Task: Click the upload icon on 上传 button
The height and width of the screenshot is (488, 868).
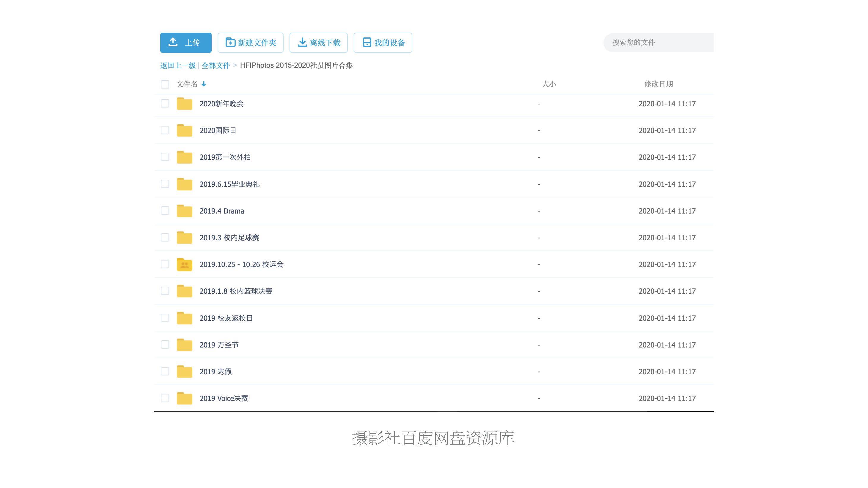Action: coord(173,42)
